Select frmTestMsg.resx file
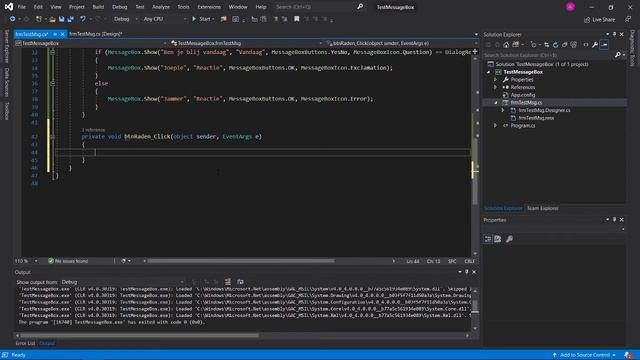 (536, 118)
